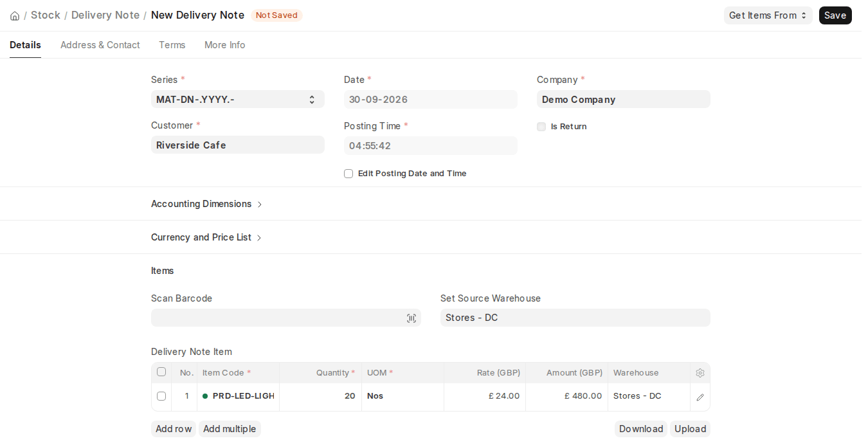This screenshot has width=868, height=445.
Task: Click the UOM column header
Action: 403,373
